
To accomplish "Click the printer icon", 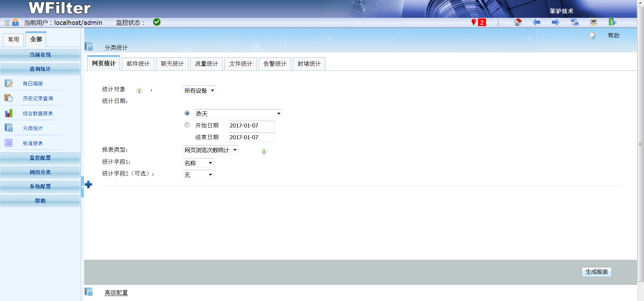I will (593, 22).
